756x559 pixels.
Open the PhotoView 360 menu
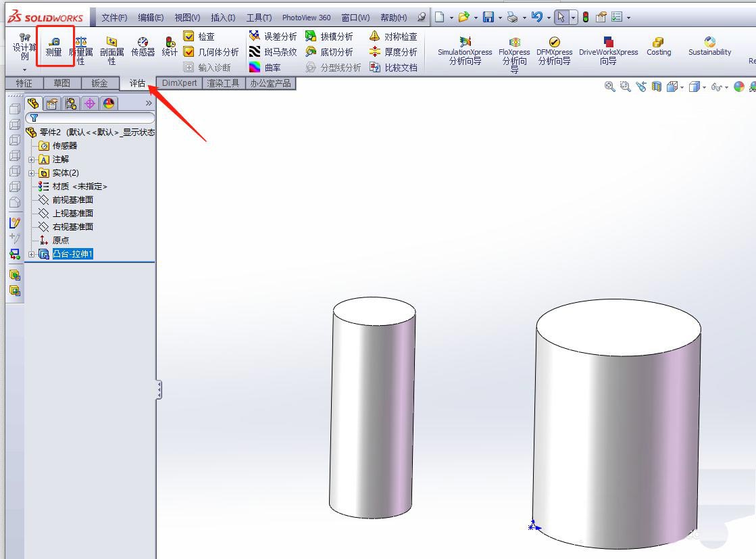pos(306,18)
